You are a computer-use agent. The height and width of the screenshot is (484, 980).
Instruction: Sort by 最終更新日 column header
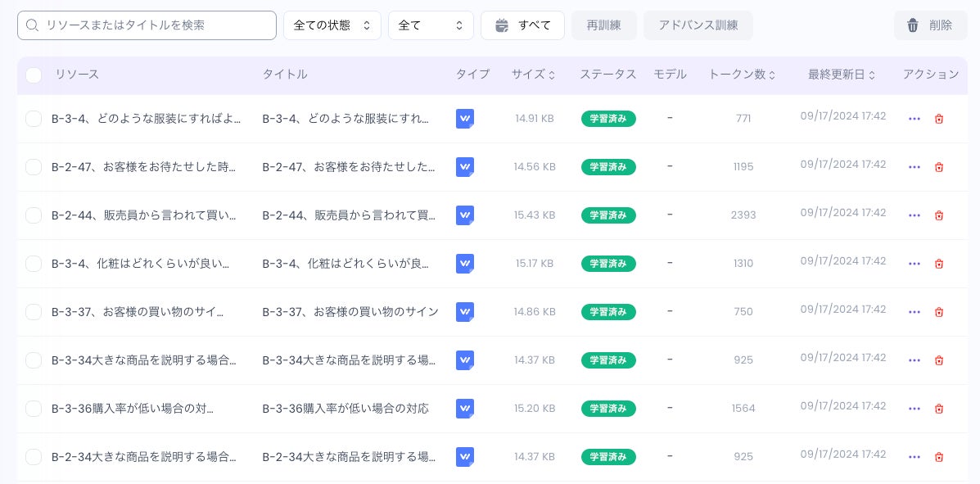pos(841,75)
